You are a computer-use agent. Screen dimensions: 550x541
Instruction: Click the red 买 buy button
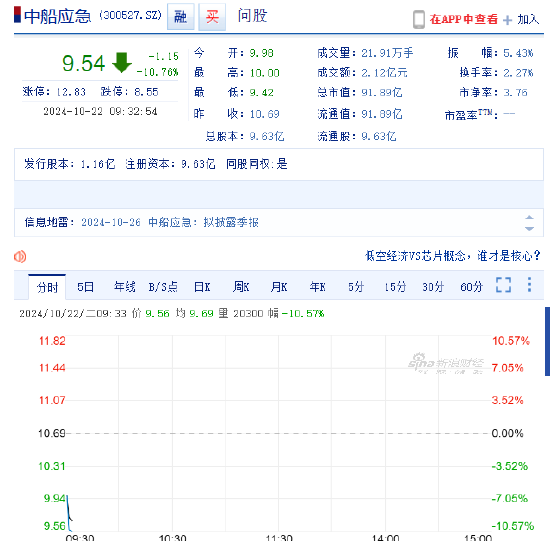[212, 16]
